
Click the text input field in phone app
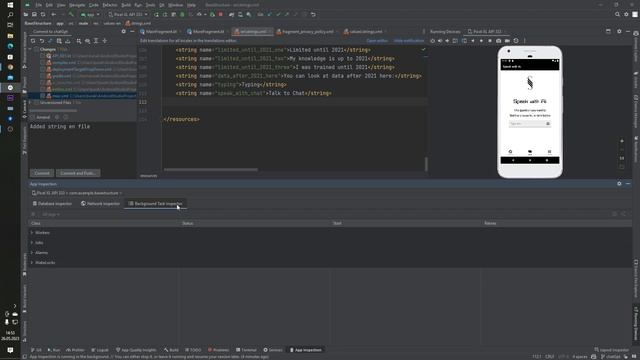tap(529, 124)
